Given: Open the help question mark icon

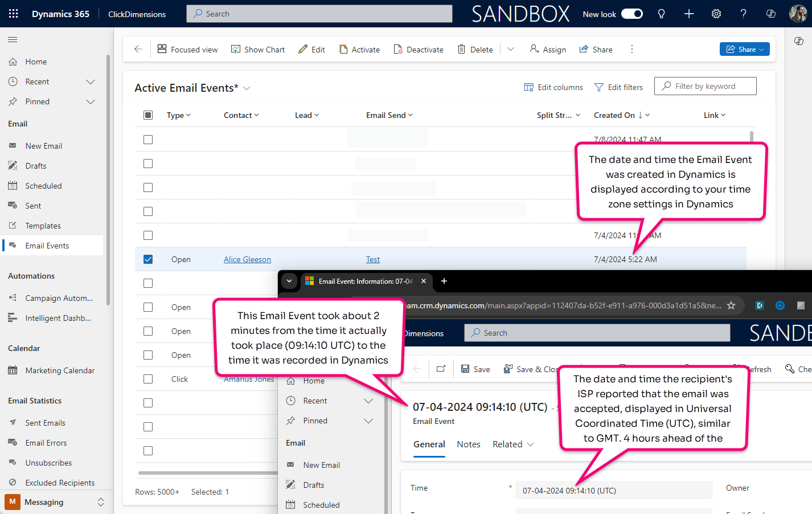Looking at the screenshot, I should click(743, 14).
